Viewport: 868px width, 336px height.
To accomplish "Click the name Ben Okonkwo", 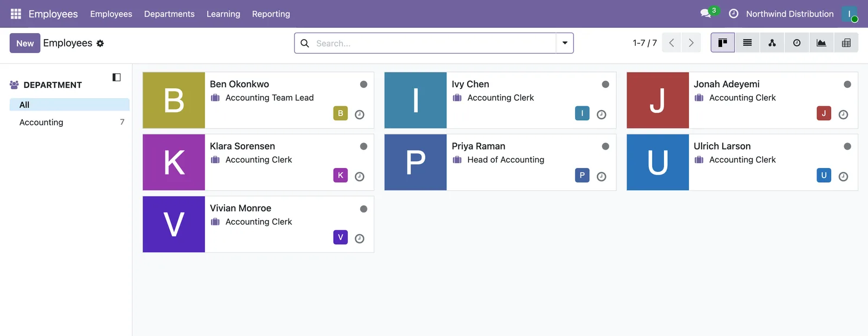I will point(239,84).
